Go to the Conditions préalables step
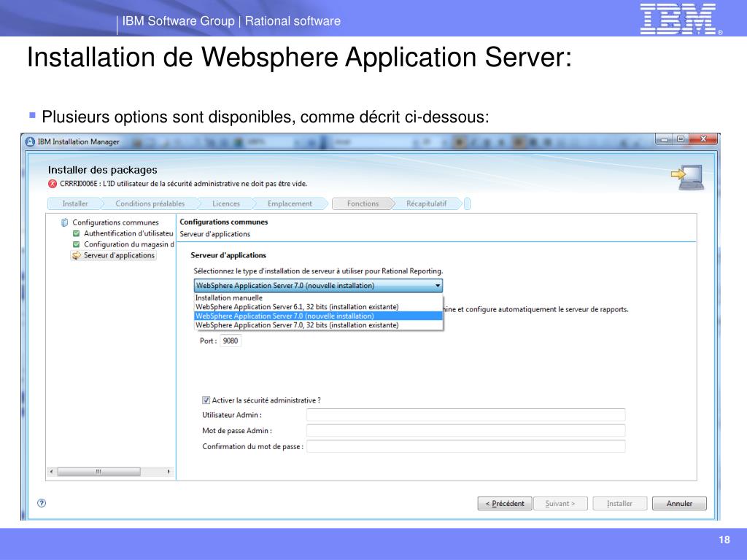This screenshot has height=560, width=747. click(x=150, y=204)
